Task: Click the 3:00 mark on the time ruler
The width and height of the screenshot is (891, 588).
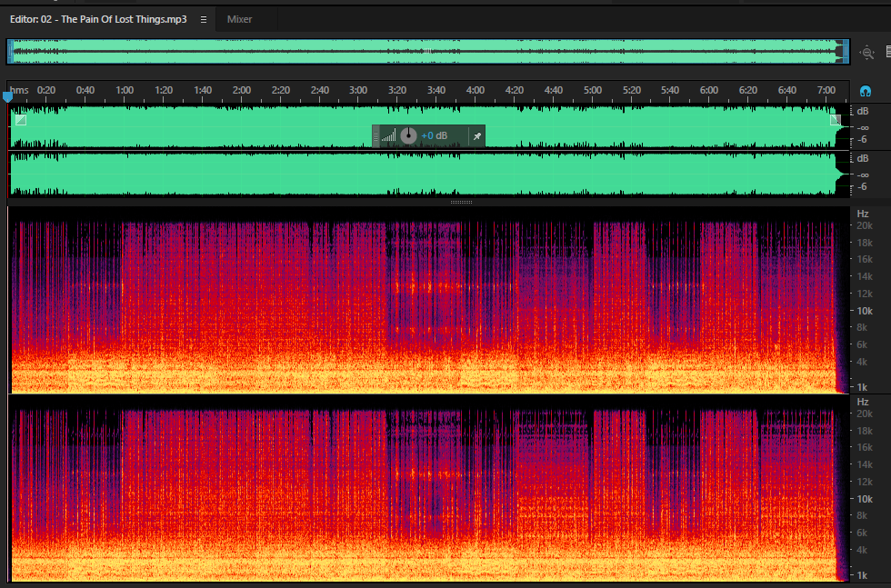Action: (x=358, y=90)
